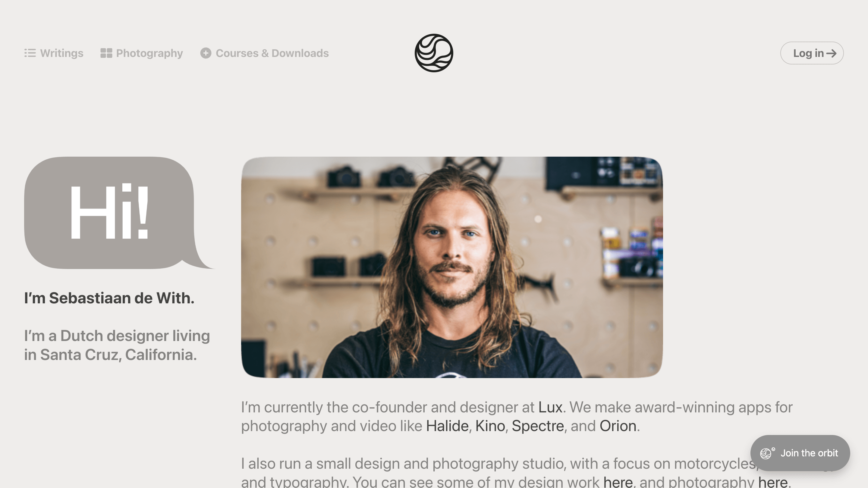Click the grid icon beside Photography
The height and width of the screenshot is (488, 868).
pyautogui.click(x=106, y=53)
